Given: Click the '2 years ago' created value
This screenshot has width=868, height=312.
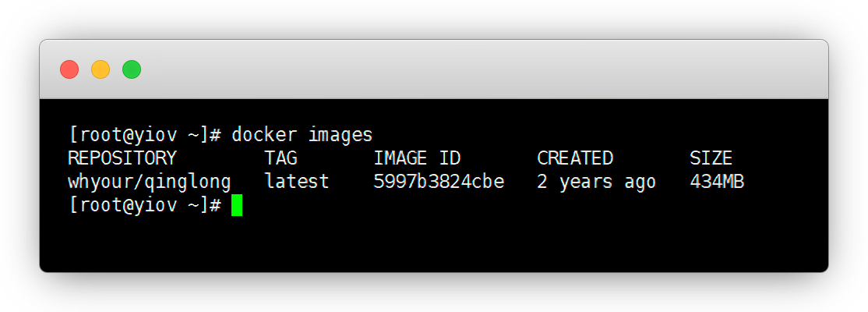Looking at the screenshot, I should 596,183.
